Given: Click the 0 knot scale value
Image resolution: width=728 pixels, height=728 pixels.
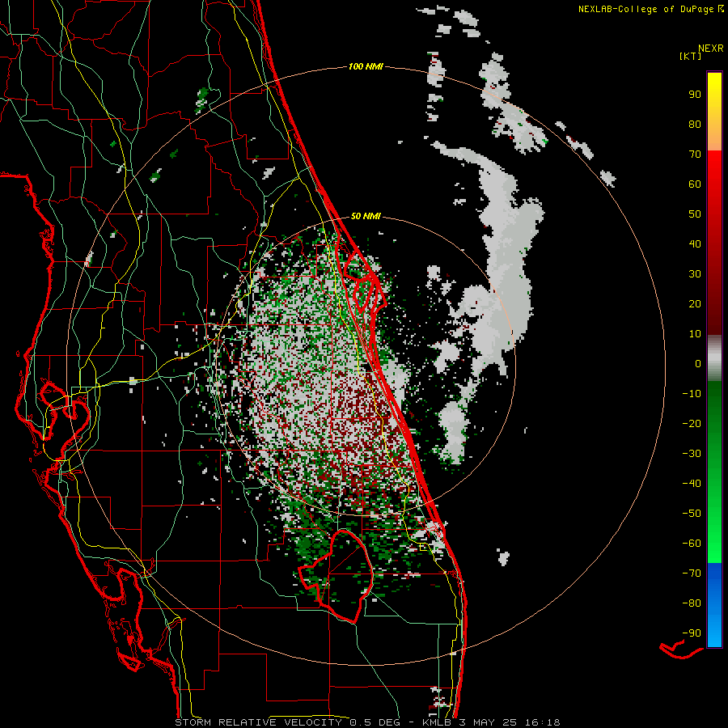Looking at the screenshot, I should click(x=698, y=363).
